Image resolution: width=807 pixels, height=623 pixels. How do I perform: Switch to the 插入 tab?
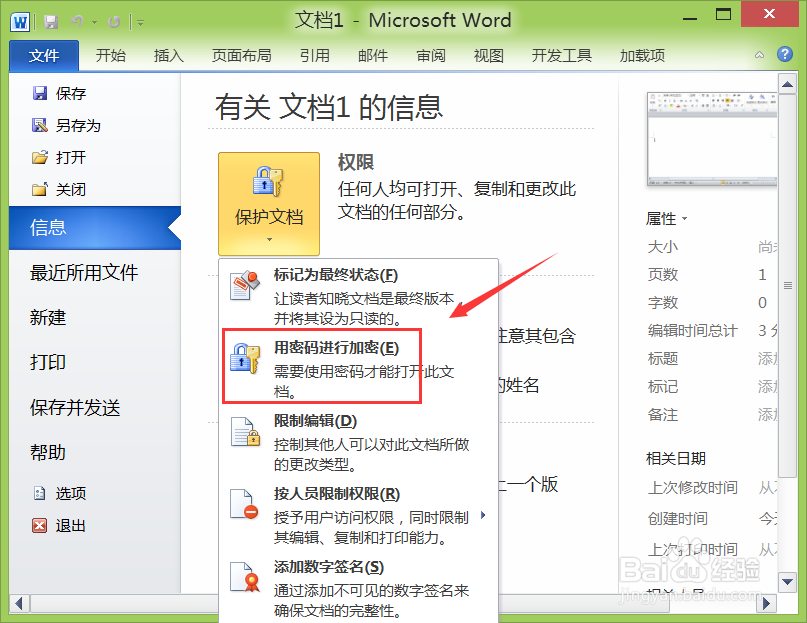(x=169, y=55)
